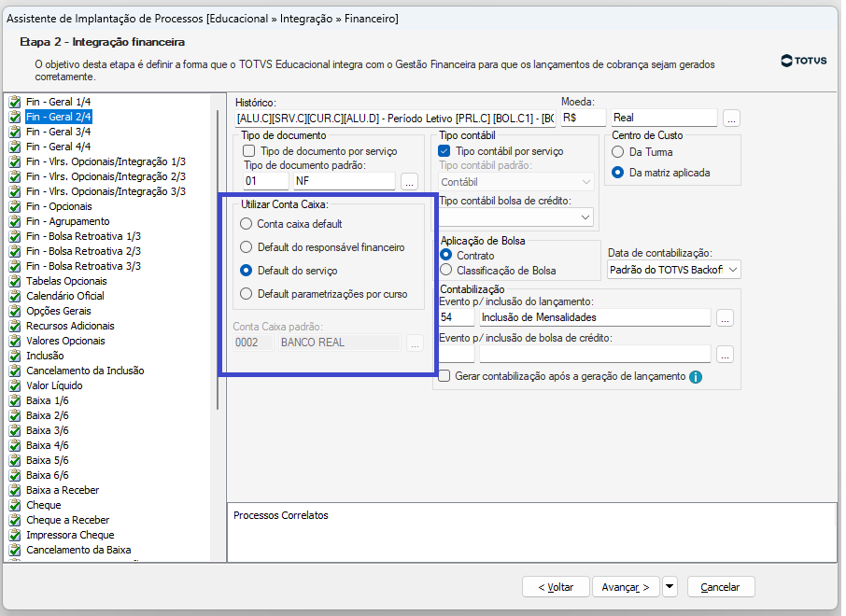Click the NF document type description field

click(345, 181)
